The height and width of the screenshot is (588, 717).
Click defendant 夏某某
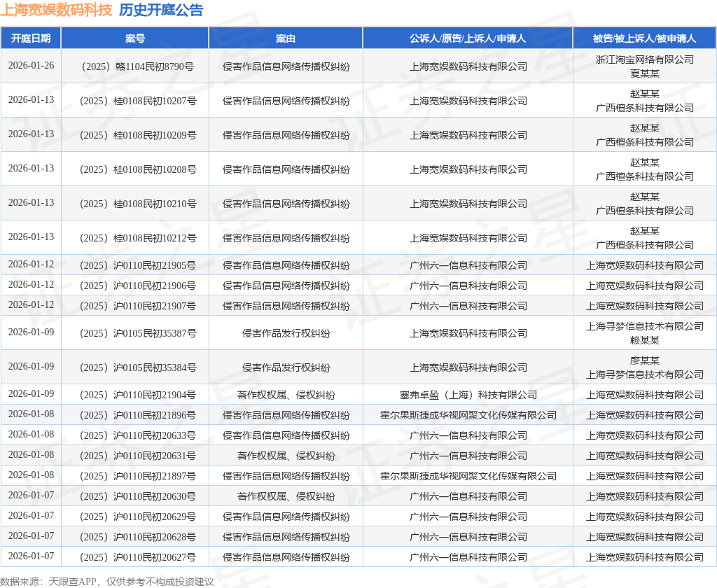click(x=645, y=73)
